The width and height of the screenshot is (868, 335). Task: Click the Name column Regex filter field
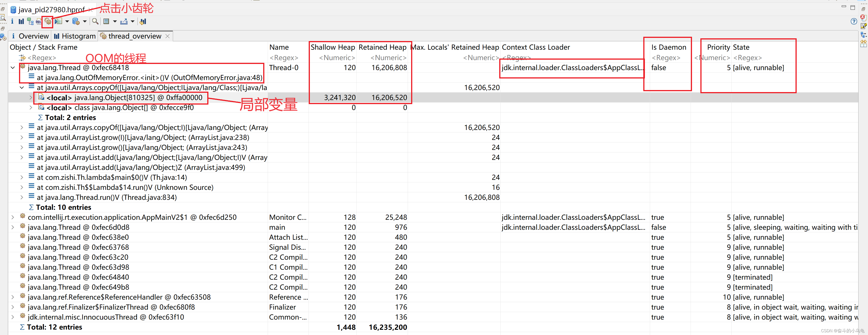(284, 58)
